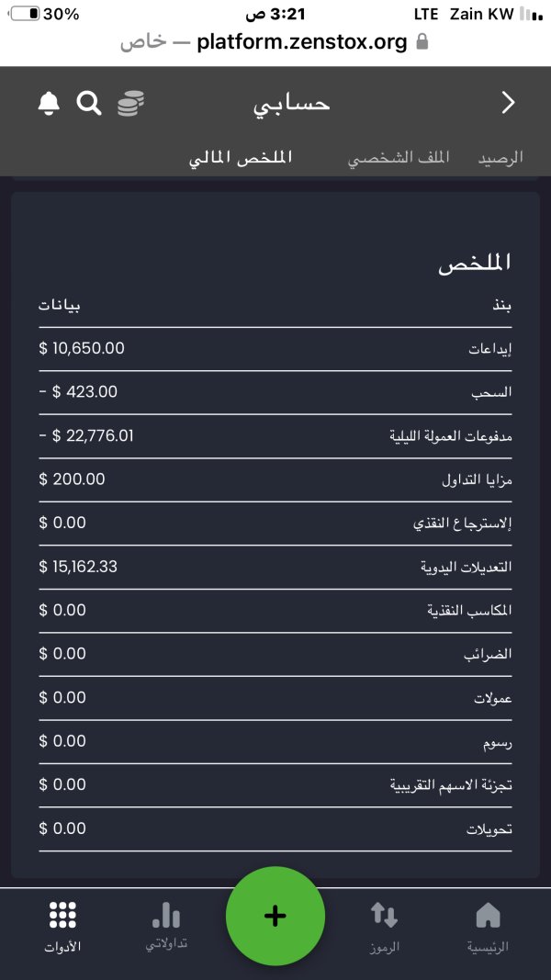Screen dimensions: 551x980
Task: Select the السحب withdrawals row
Action: pos(275,392)
